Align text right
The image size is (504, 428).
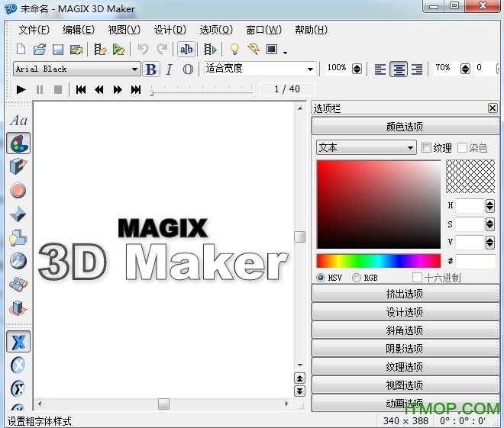coord(417,69)
